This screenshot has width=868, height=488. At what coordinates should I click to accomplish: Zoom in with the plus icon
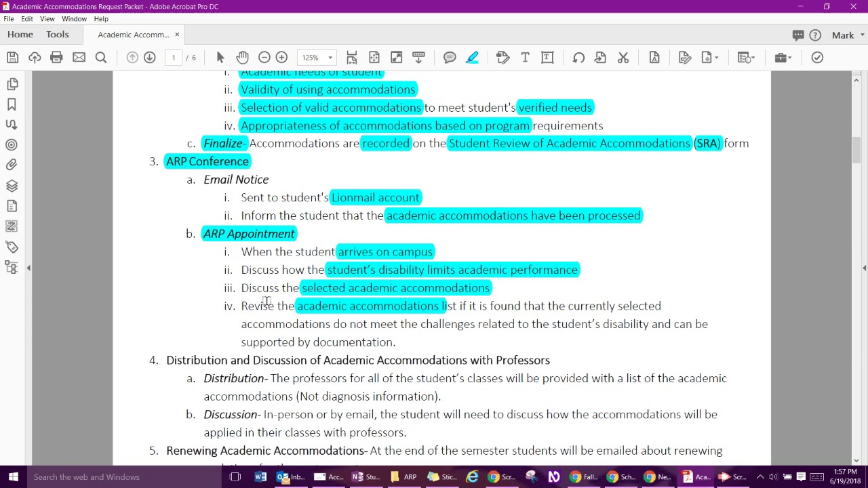[281, 58]
